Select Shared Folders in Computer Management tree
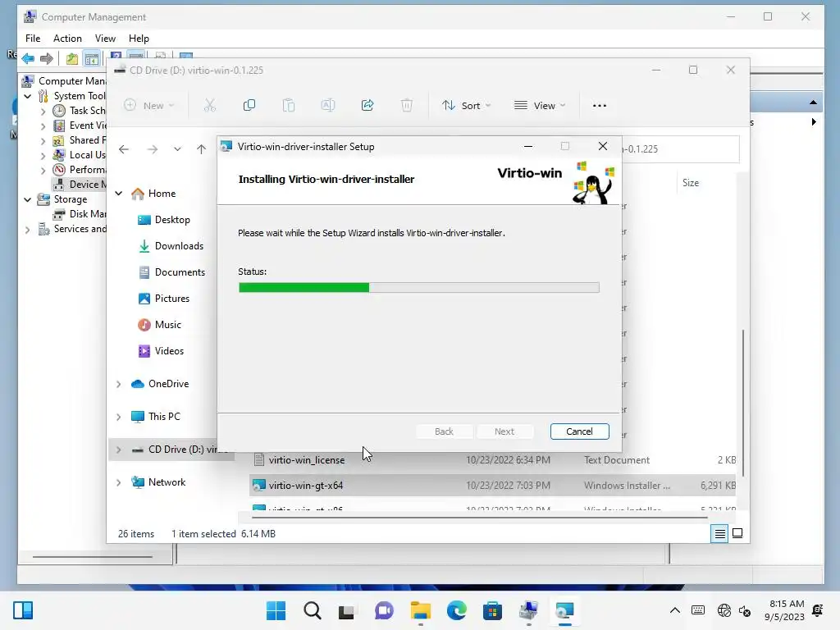The image size is (840, 630). 80,139
